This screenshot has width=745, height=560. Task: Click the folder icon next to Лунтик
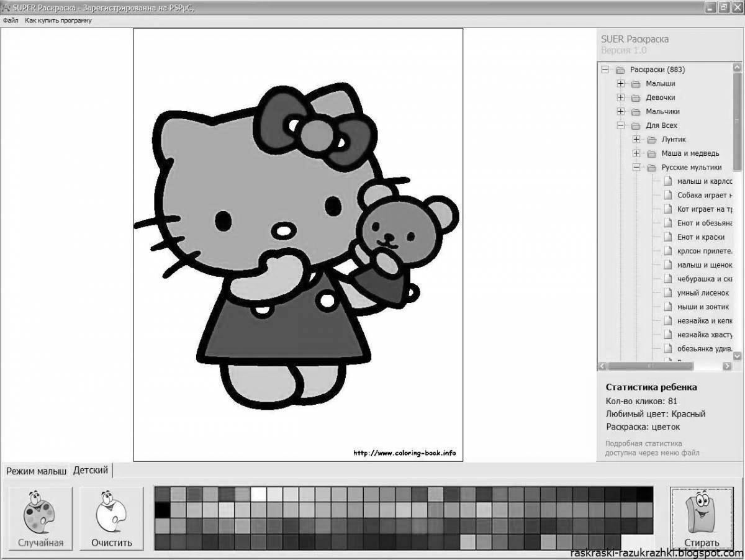pyautogui.click(x=651, y=140)
